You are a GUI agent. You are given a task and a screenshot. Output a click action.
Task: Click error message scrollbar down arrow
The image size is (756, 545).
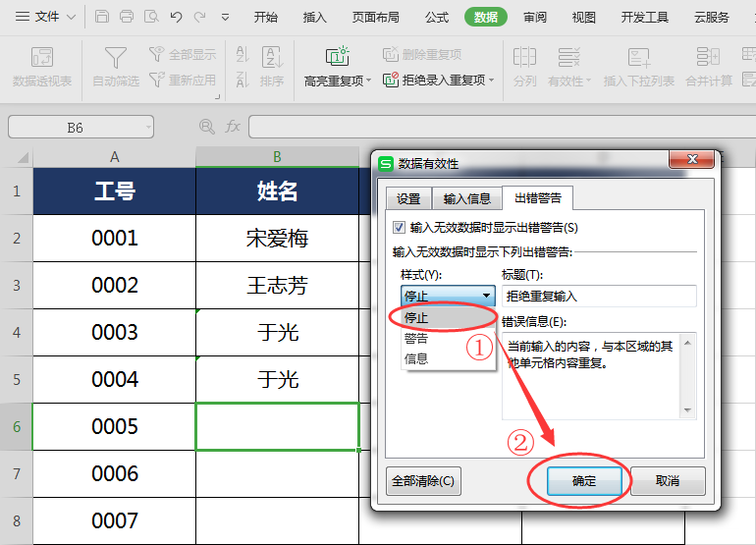(687, 409)
